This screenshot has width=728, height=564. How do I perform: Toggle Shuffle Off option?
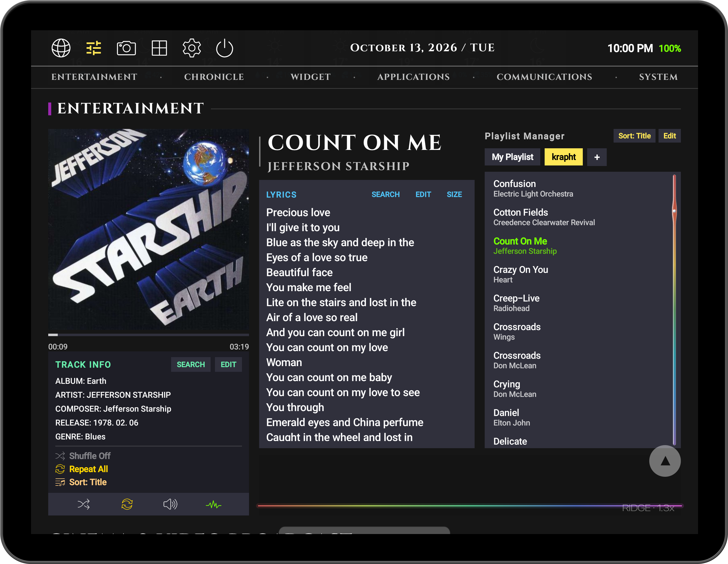83,456
